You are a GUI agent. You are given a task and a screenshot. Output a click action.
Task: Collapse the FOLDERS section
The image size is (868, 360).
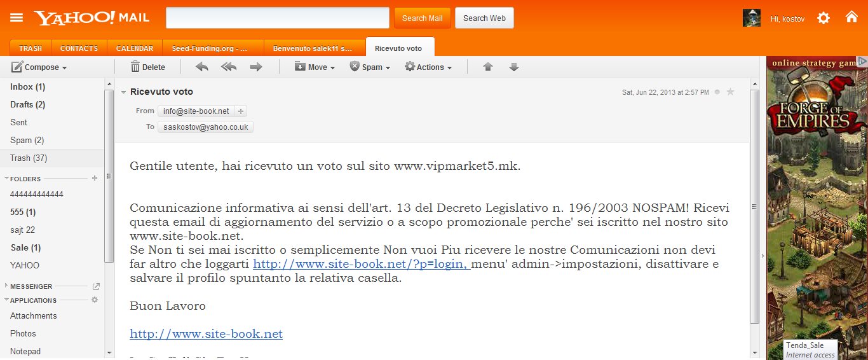pos(6,179)
